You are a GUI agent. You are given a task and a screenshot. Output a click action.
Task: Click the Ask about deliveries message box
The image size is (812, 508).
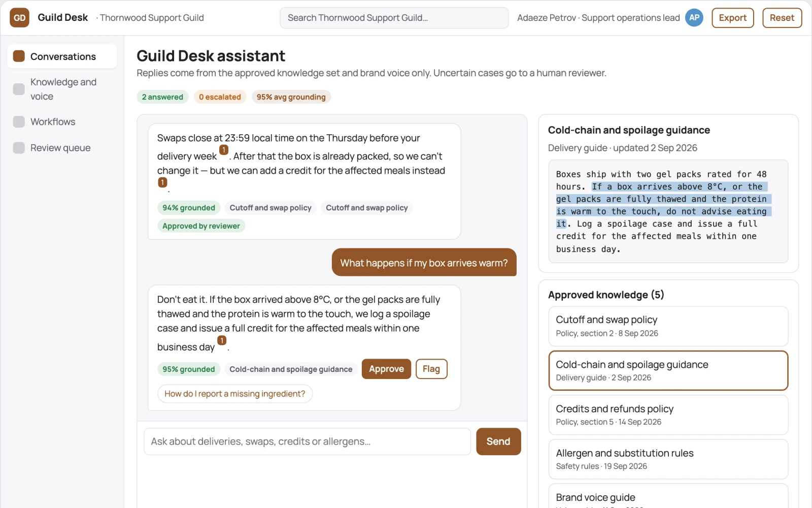[308, 441]
